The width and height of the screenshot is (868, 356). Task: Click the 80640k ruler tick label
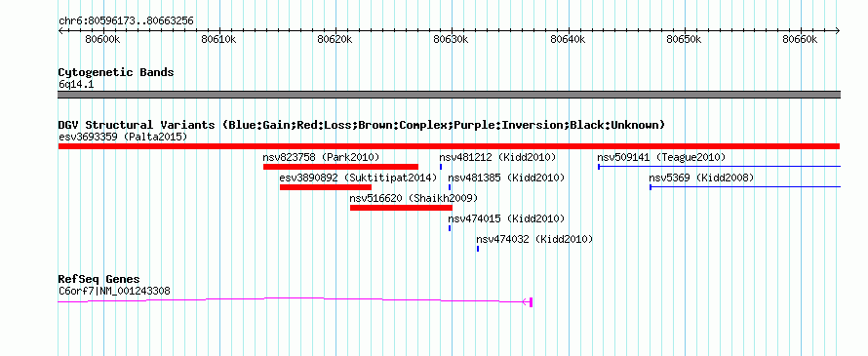568,39
